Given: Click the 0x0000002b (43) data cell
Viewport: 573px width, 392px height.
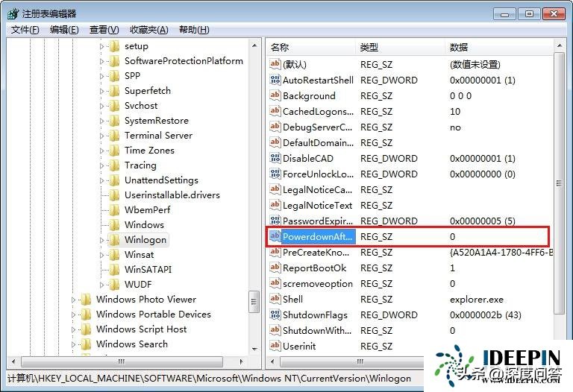Looking at the screenshot, I should coord(485,315).
